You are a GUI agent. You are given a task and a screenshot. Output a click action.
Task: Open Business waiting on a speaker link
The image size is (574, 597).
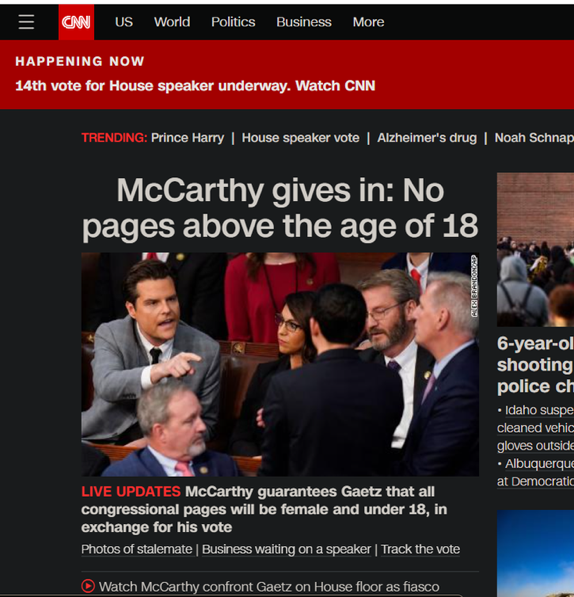click(286, 549)
